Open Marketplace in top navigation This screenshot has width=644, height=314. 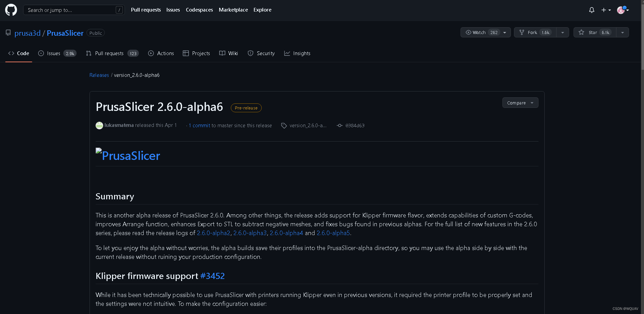[234, 10]
